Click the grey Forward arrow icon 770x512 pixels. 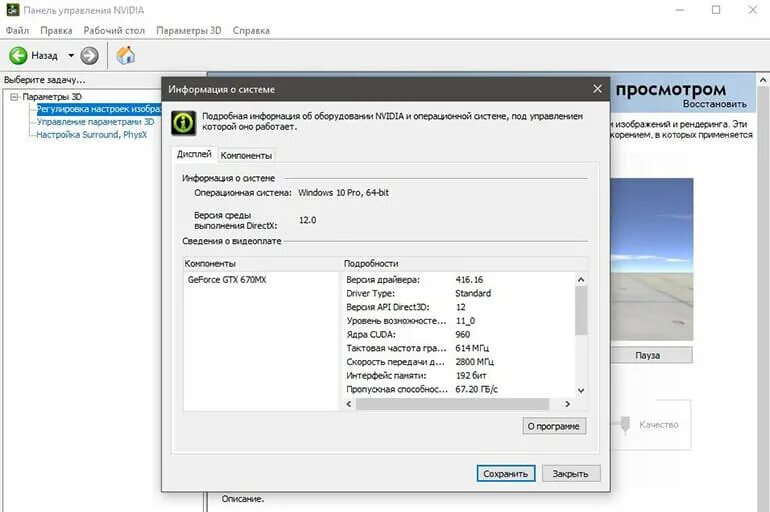click(89, 55)
